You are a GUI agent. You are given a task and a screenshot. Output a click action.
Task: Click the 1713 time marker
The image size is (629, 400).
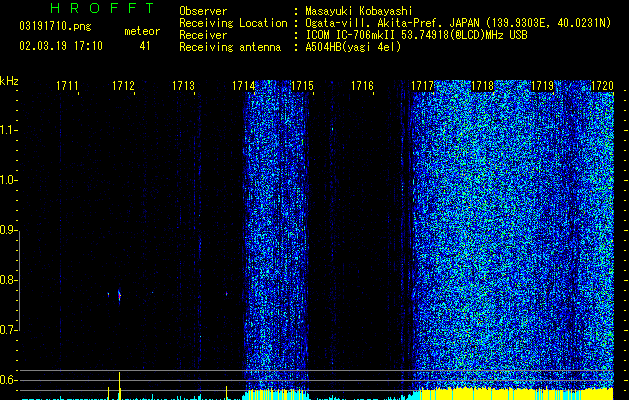coord(183,86)
